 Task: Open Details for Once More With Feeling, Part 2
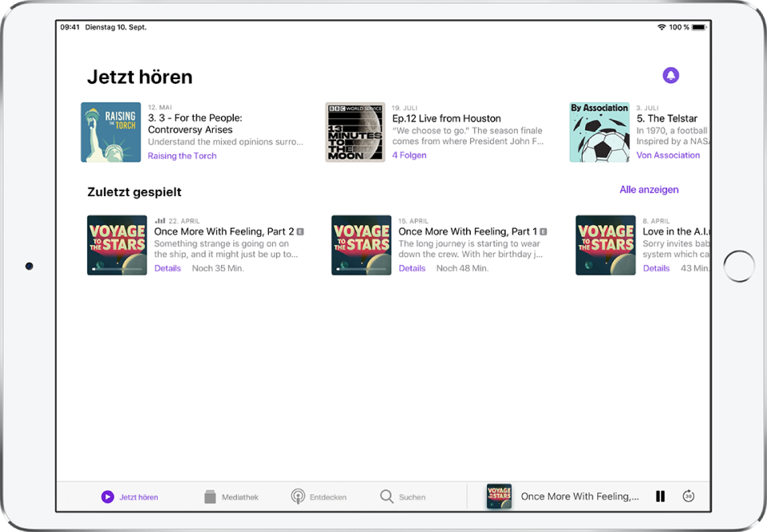(x=167, y=269)
